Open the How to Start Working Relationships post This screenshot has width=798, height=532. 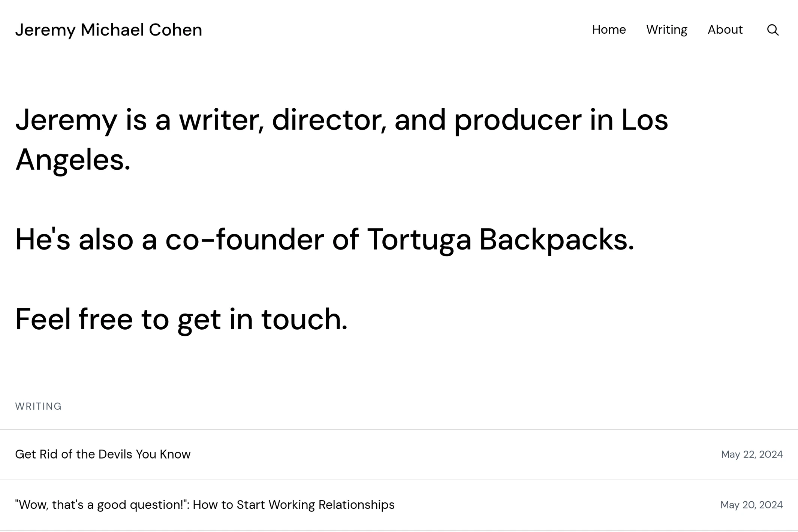205,505
